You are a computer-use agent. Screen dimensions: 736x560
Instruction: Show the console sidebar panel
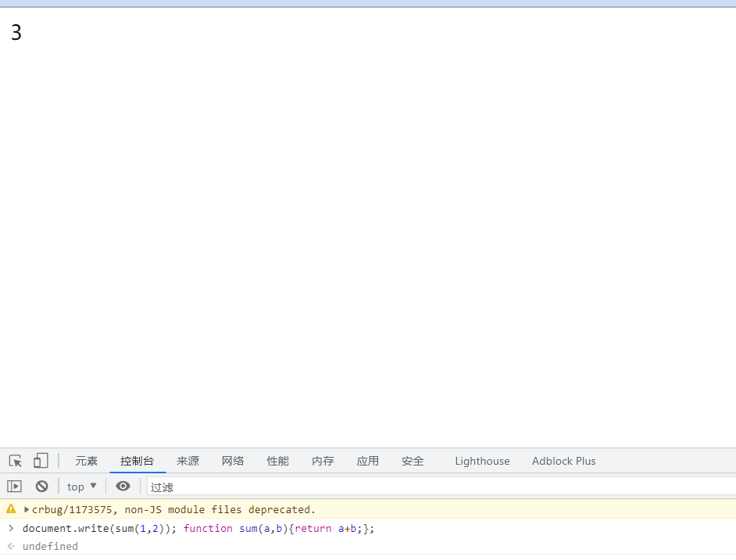click(x=14, y=486)
